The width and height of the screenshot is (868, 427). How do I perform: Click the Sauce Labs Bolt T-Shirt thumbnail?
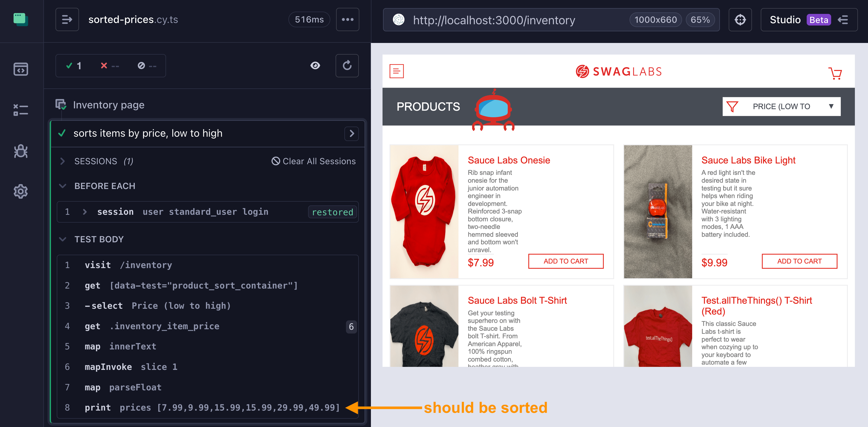pyautogui.click(x=424, y=326)
